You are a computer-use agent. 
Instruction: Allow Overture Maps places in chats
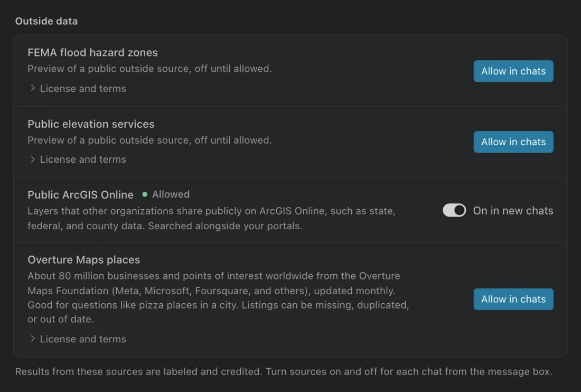[513, 299]
